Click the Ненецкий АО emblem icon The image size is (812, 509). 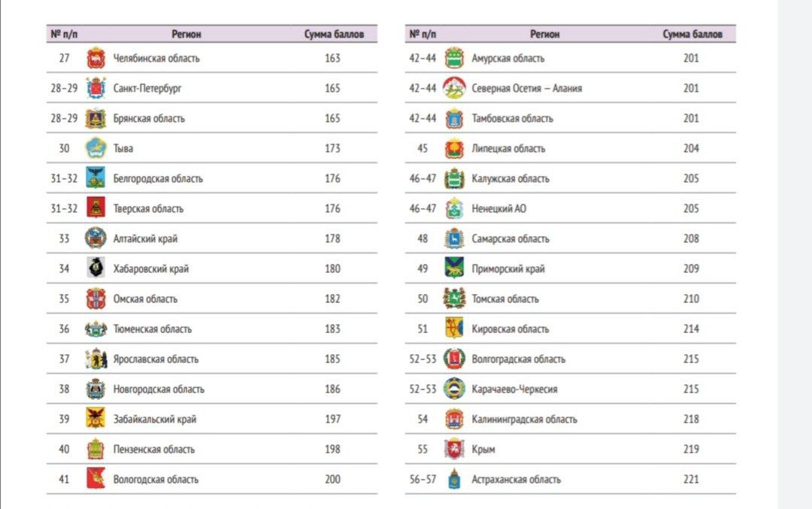pos(454,208)
